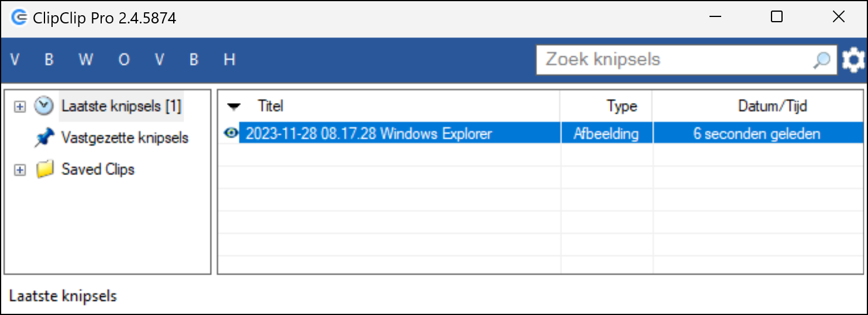
Task: Select Vastgezette knipsels in the tree
Action: [125, 138]
